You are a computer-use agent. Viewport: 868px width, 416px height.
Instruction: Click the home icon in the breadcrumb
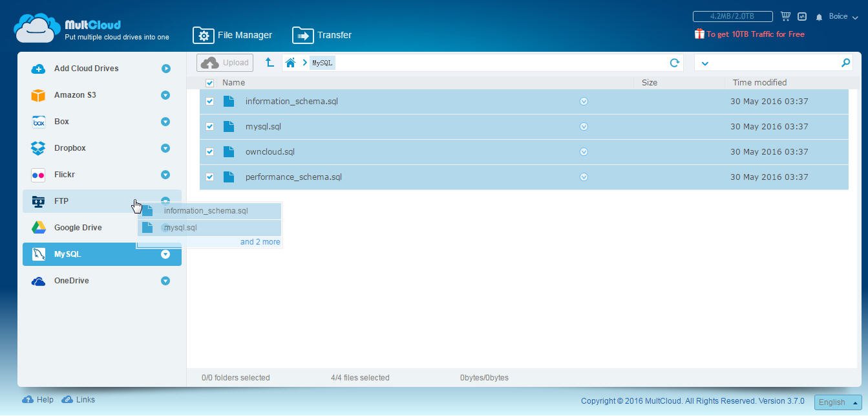tap(291, 63)
